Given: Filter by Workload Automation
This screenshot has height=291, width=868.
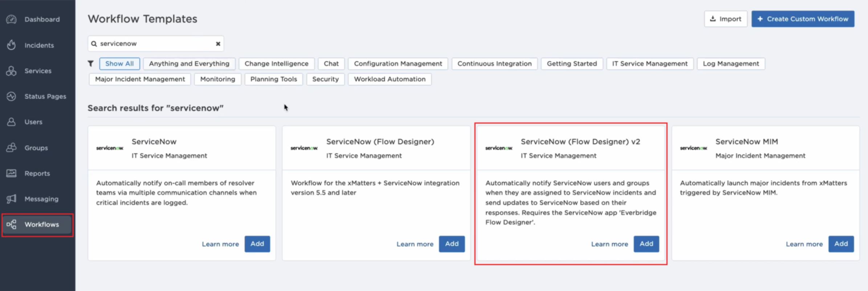Looking at the screenshot, I should click(x=390, y=79).
